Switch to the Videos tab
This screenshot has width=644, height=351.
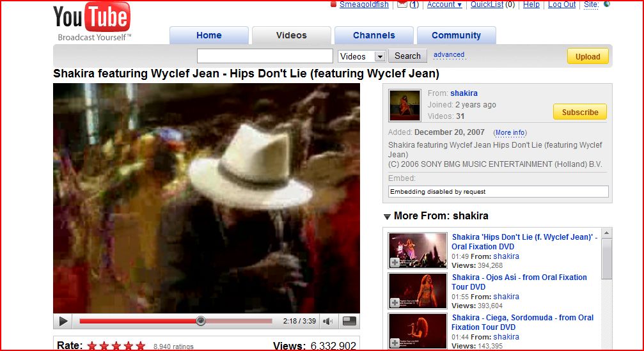click(x=291, y=35)
